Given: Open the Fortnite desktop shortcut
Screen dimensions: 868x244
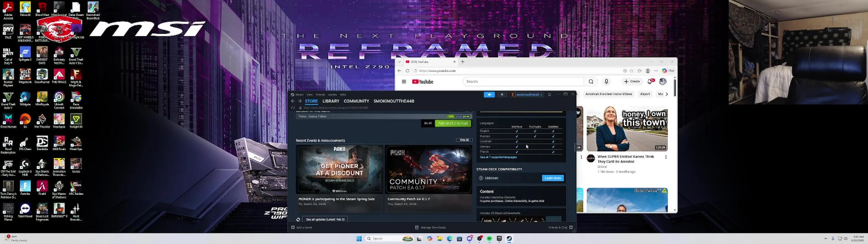Looking at the screenshot, I should pos(25,188).
